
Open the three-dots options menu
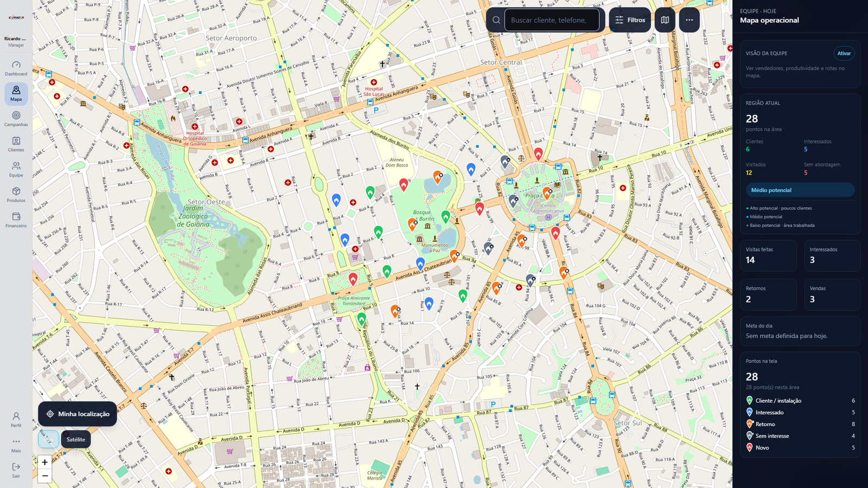pyautogui.click(x=689, y=20)
